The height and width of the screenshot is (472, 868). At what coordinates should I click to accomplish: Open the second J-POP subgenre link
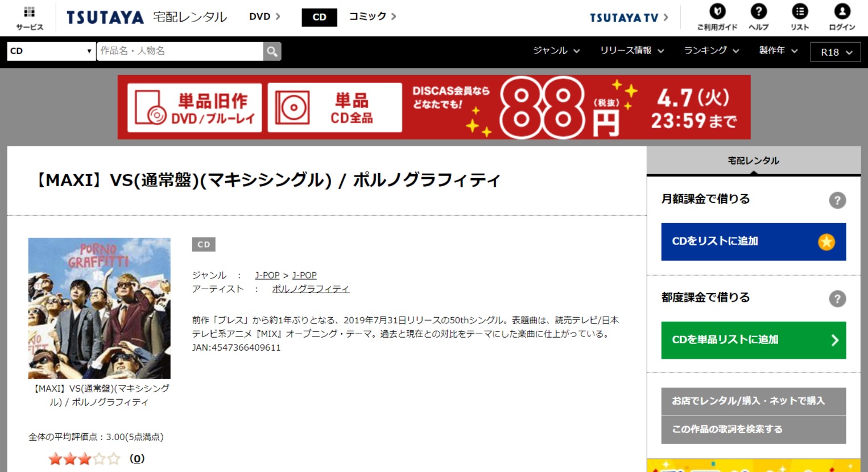coord(304,276)
